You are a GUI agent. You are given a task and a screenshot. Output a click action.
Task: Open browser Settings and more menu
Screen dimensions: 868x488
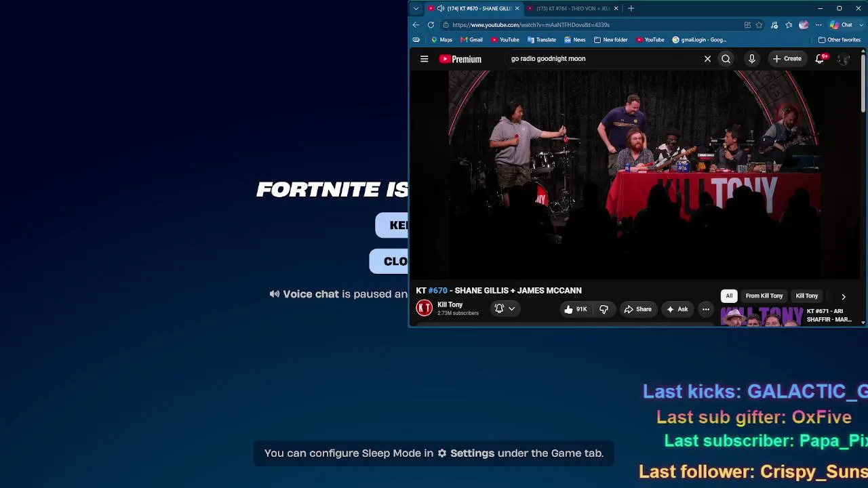pyautogui.click(x=818, y=25)
